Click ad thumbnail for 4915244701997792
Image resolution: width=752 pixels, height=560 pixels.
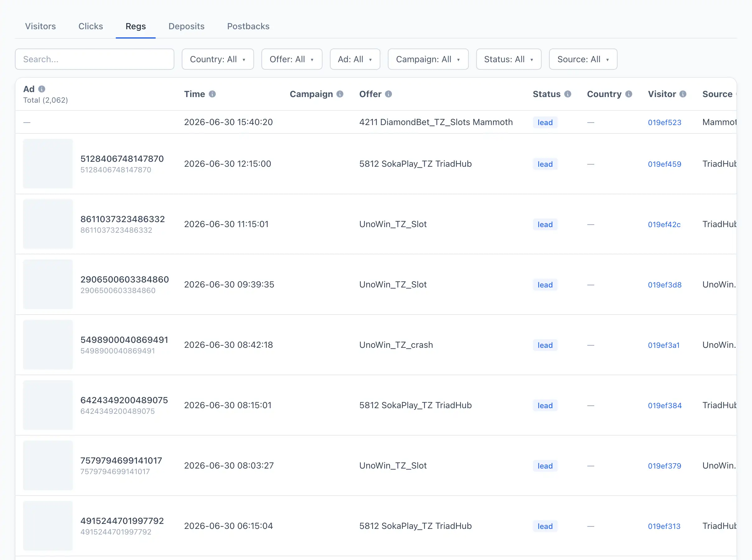pos(48,526)
